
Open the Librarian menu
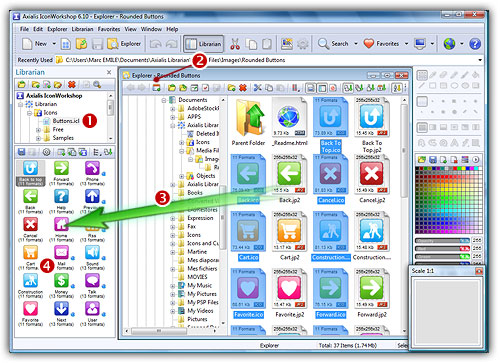click(82, 29)
